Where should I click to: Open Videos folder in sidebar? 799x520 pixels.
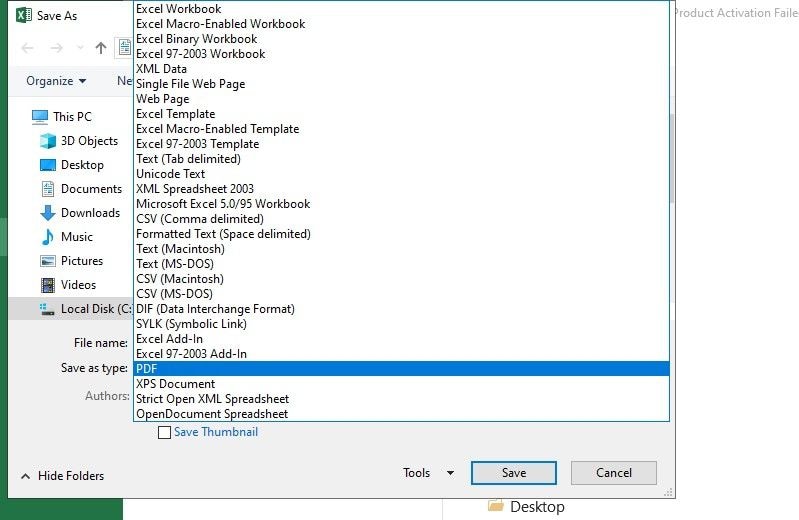point(68,284)
